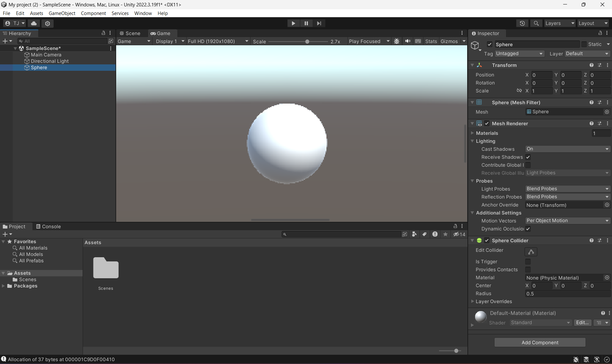This screenshot has height=364, width=612.
Task: Enable Is Trigger checkbox
Action: 528,262
